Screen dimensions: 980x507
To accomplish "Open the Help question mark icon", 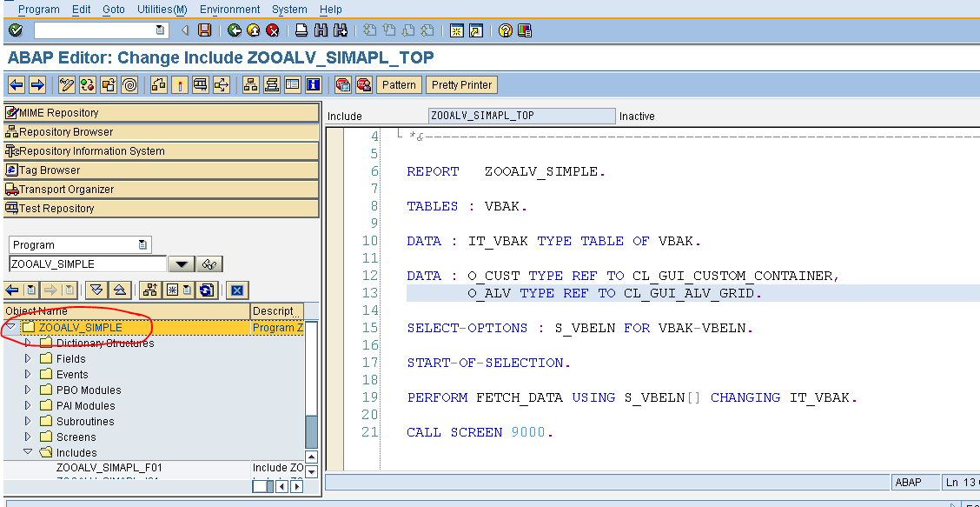I will point(507,29).
